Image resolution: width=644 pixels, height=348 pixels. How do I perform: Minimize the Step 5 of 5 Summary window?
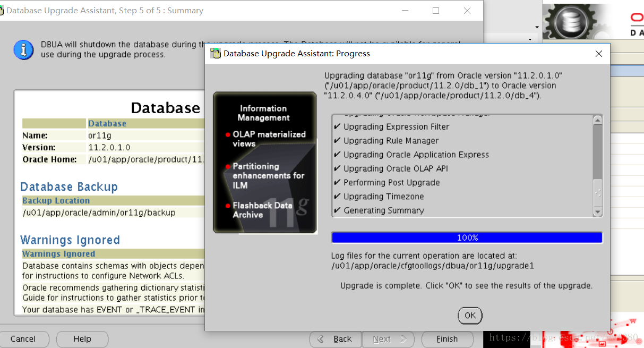pos(405,11)
